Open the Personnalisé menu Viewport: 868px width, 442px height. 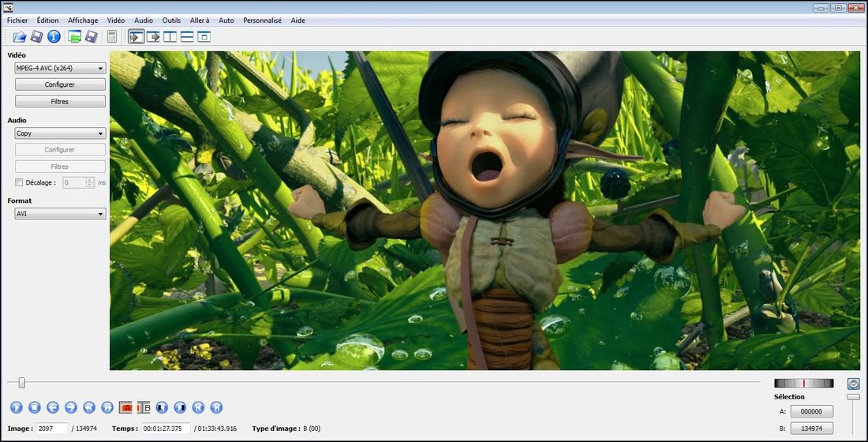click(x=263, y=21)
